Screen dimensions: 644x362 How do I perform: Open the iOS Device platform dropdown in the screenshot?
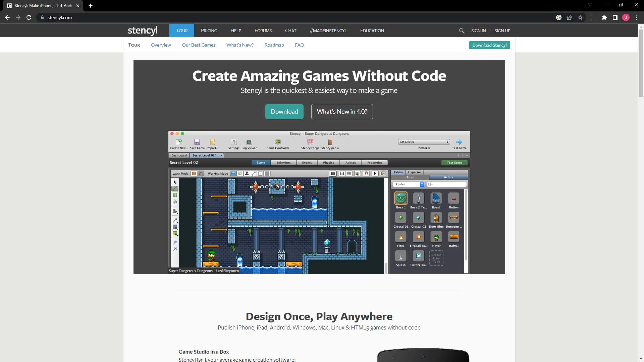point(424,142)
